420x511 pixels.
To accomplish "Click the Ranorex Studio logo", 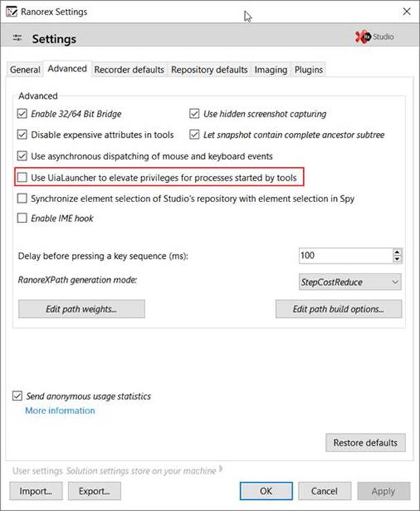I will pyautogui.click(x=374, y=37).
